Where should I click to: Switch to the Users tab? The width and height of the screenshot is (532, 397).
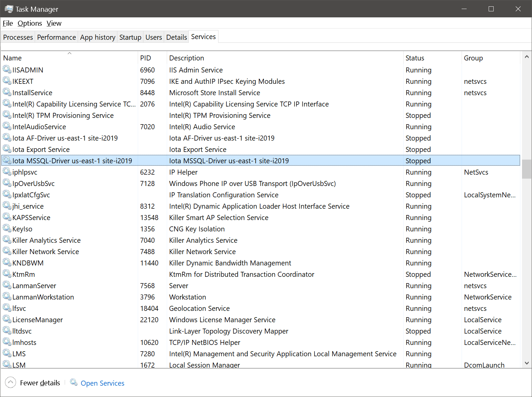pyautogui.click(x=153, y=37)
